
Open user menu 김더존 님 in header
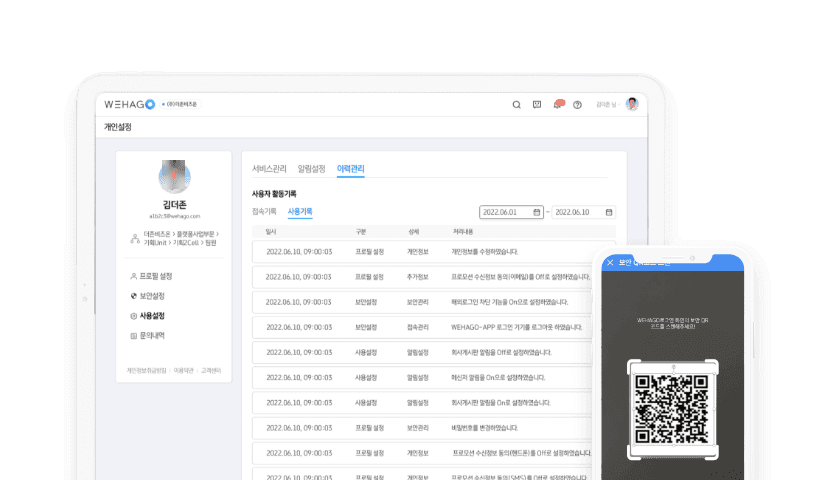pos(608,105)
